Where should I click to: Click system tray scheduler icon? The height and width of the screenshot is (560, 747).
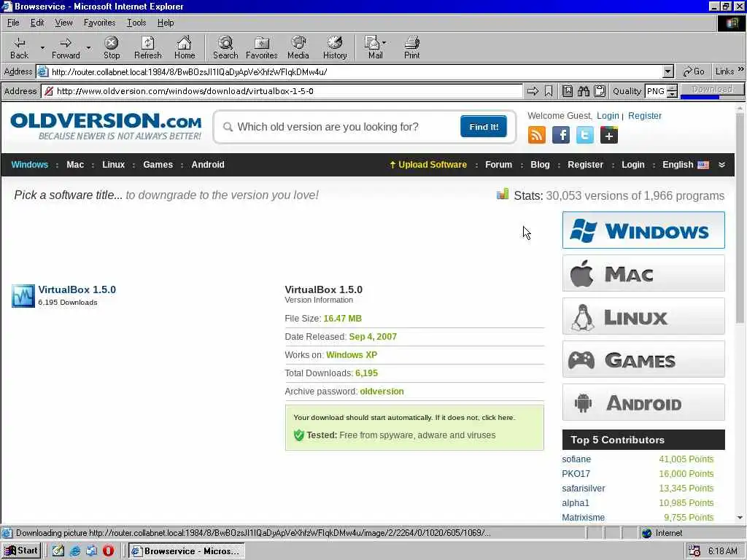click(694, 551)
